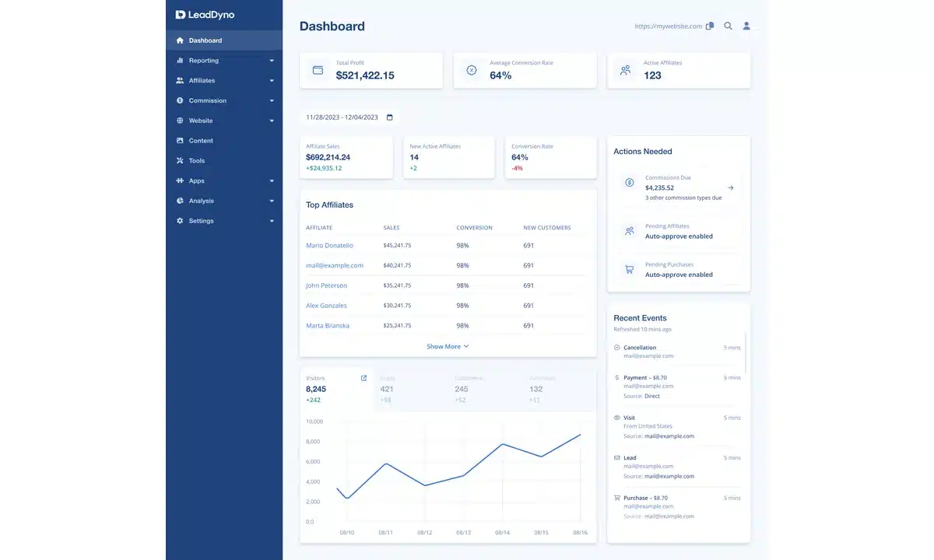Click the Analysis pie chart icon

click(x=180, y=201)
